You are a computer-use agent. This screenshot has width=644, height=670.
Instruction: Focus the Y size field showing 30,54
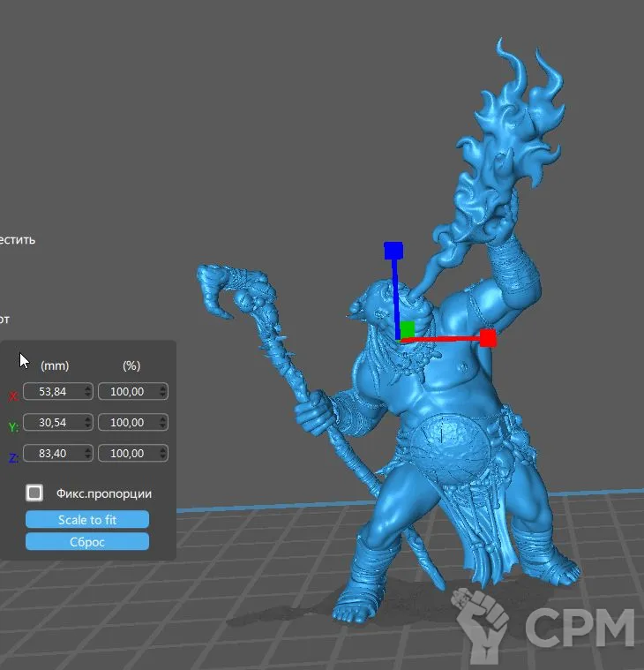click(52, 423)
